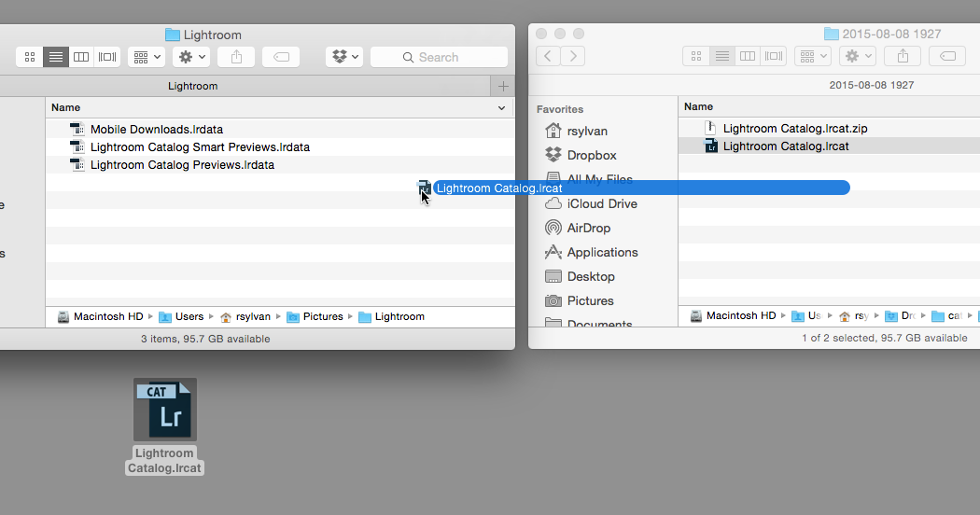Screen dimensions: 980x515
Task: Sort by Name column in 2015-08-08 window
Action: 699,107
